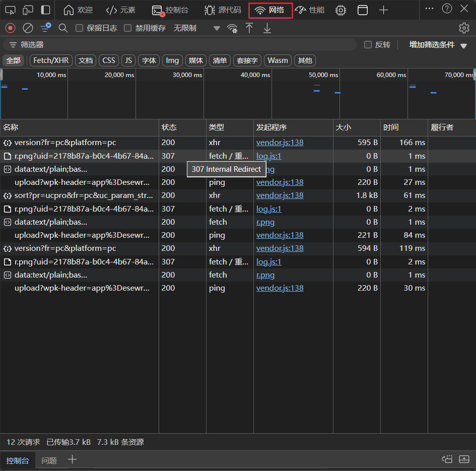Image resolution: width=476 pixels, height=471 pixels.
Task: Check the 禁用缓存 checkbox
Action: tap(128, 28)
